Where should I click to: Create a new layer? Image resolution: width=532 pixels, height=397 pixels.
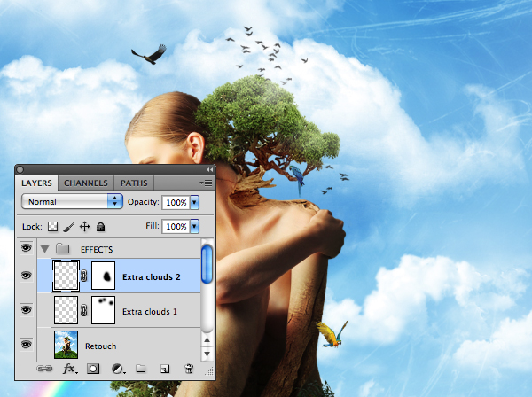pos(165,369)
